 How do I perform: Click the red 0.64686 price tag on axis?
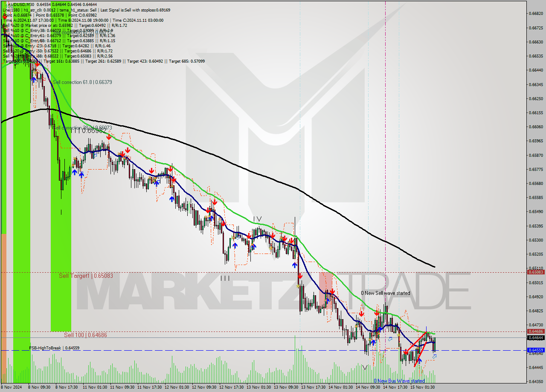(535, 331)
